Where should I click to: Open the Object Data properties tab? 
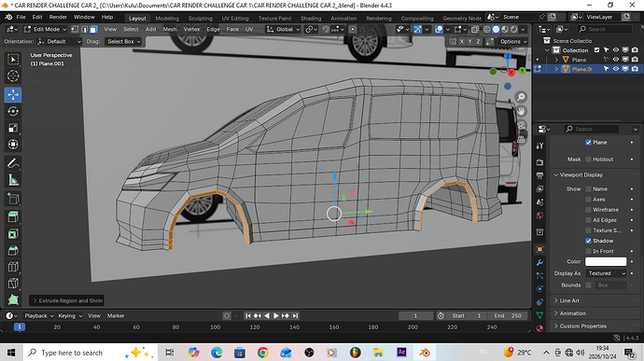coord(540,315)
